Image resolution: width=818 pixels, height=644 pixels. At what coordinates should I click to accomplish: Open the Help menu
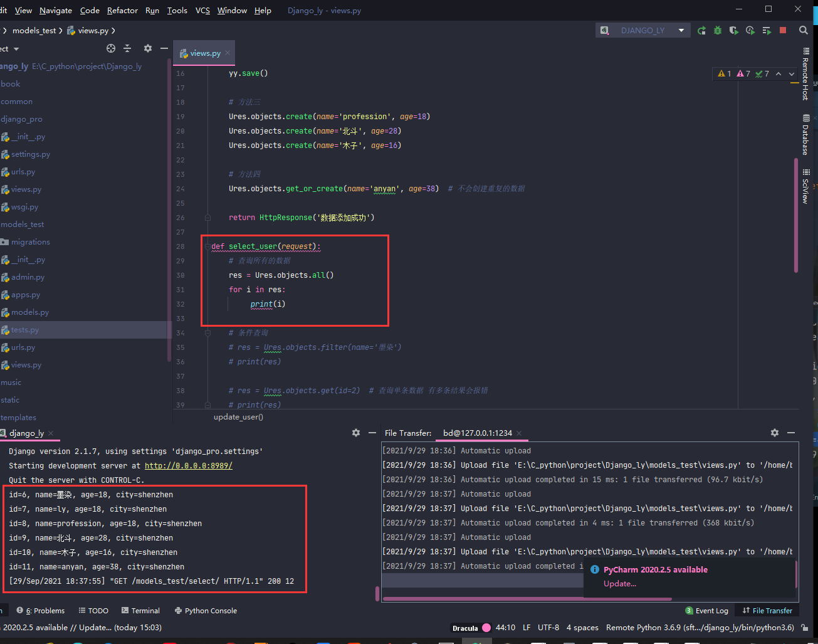(263, 10)
